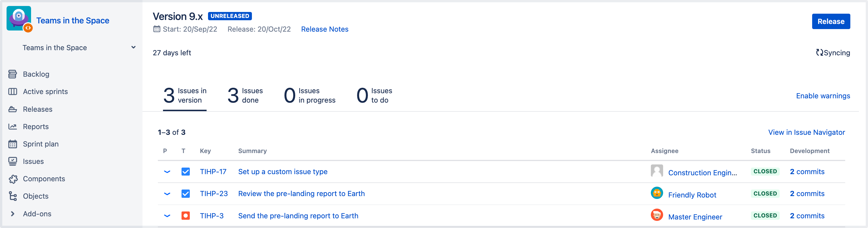Click task type checkbox icon for TIHP-23
This screenshot has height=228, width=868.
[x=185, y=194]
